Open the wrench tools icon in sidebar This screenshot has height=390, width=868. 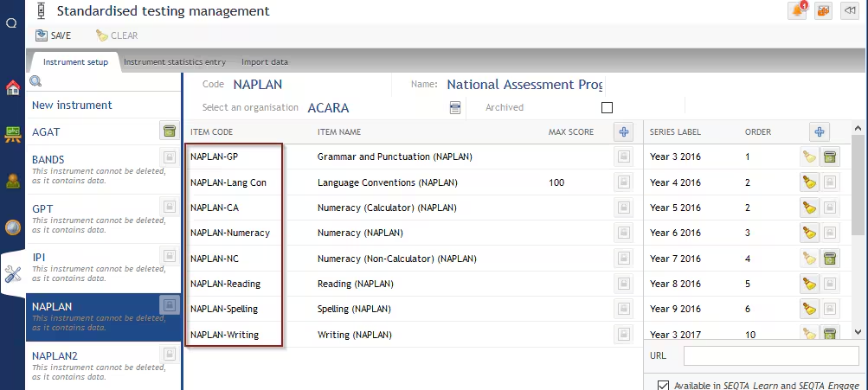[13, 274]
